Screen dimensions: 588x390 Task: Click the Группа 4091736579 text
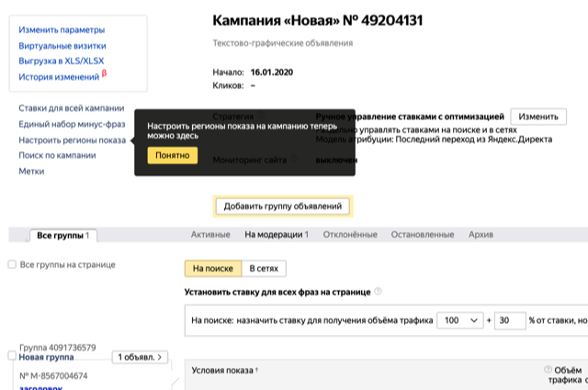(57, 347)
